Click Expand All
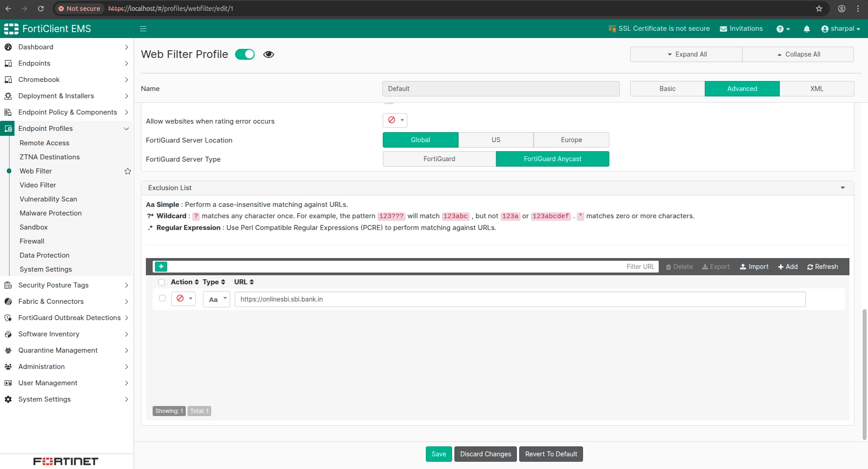Image resolution: width=868 pixels, height=469 pixels. pyautogui.click(x=686, y=54)
